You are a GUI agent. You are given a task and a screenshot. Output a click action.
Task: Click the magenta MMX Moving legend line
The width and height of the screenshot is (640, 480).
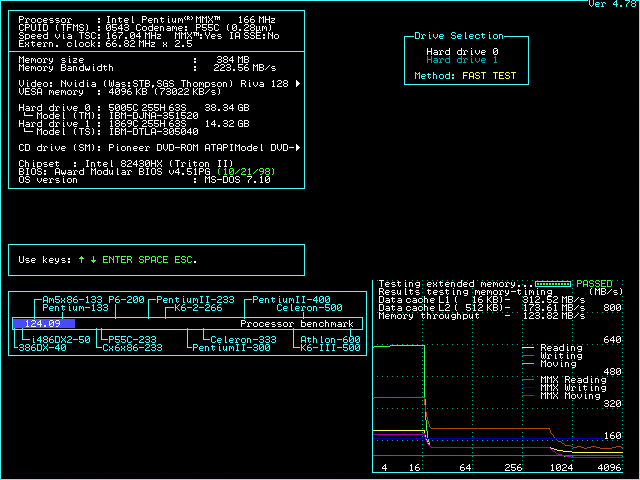pos(528,396)
